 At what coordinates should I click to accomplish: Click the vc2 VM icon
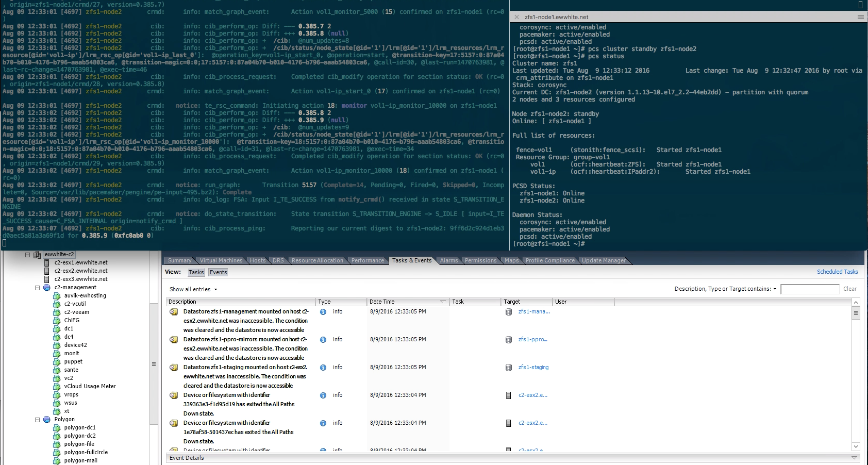point(57,378)
